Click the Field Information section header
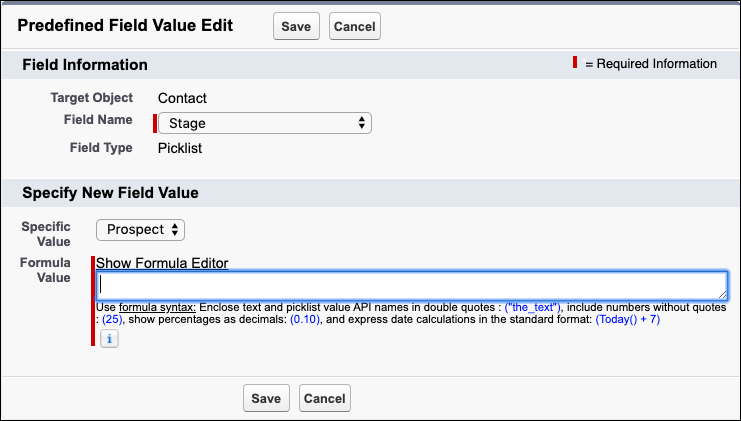 pos(85,65)
